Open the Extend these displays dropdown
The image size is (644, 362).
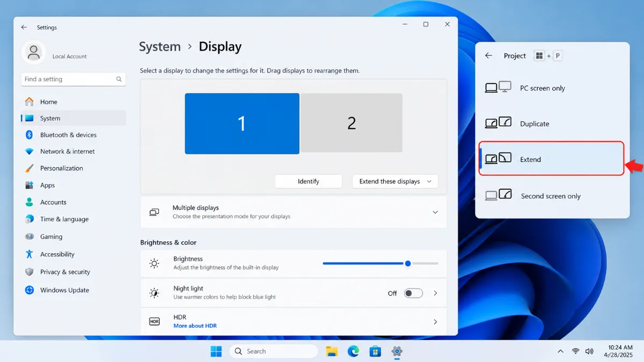point(396,181)
